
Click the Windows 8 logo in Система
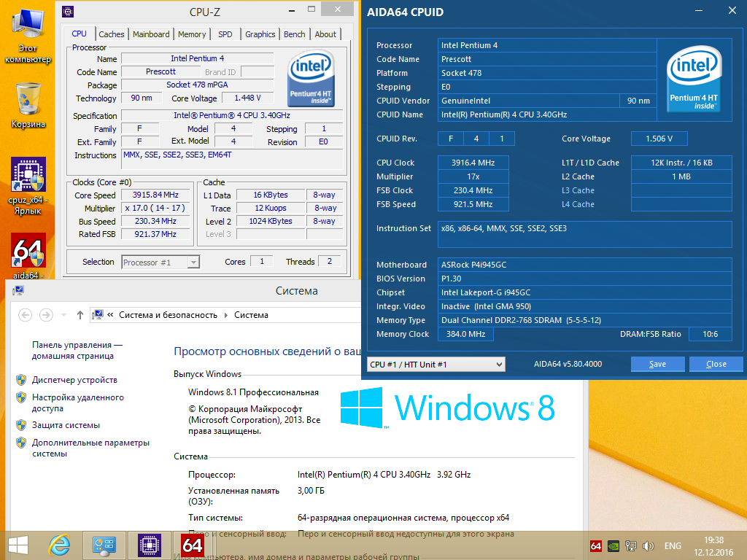pyautogui.click(x=448, y=408)
